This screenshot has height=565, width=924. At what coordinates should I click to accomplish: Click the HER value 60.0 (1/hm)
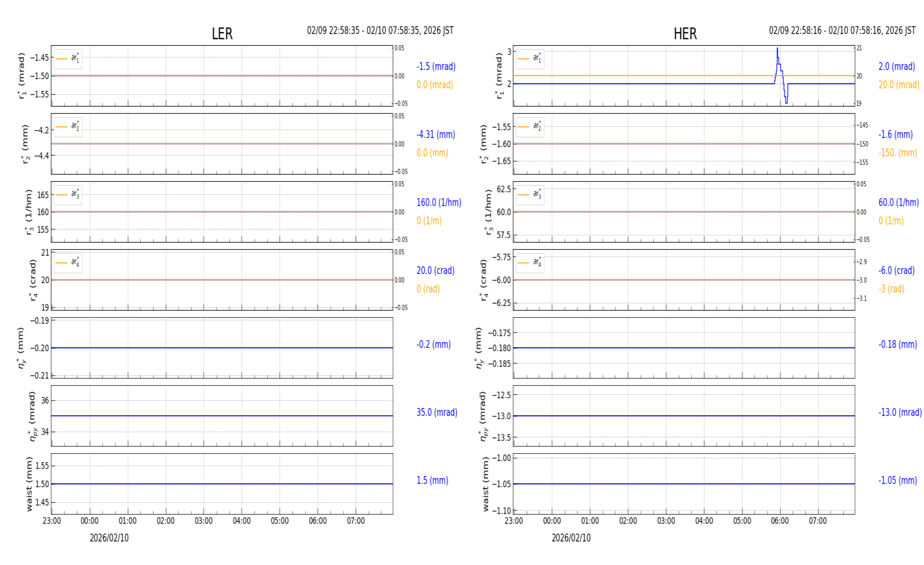coord(898,203)
